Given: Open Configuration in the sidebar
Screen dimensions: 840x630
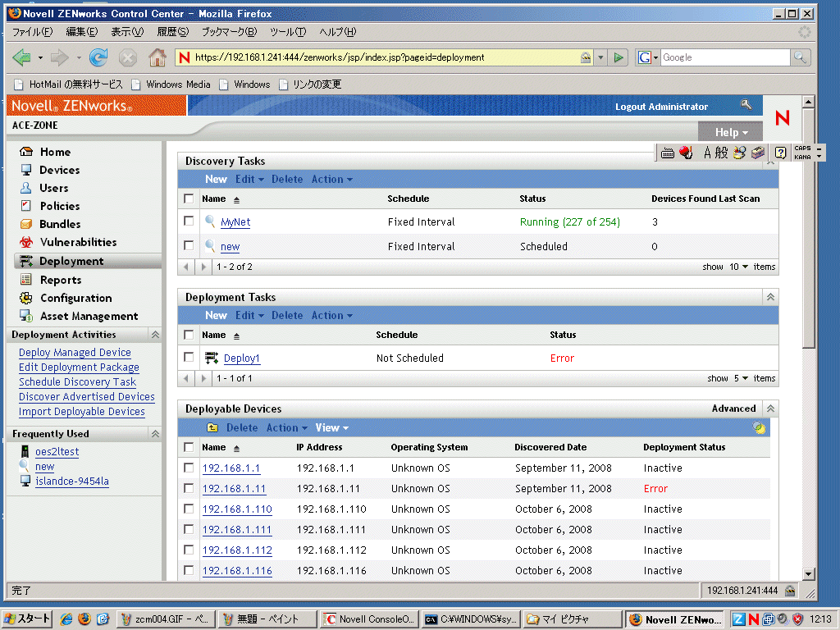Looking at the screenshot, I should (76, 299).
